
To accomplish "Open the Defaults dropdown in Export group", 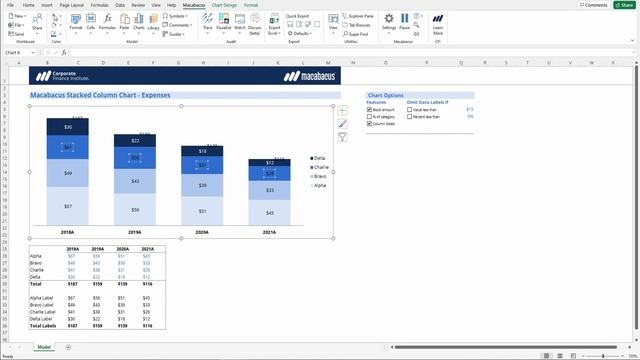I will pyautogui.click(x=300, y=33).
